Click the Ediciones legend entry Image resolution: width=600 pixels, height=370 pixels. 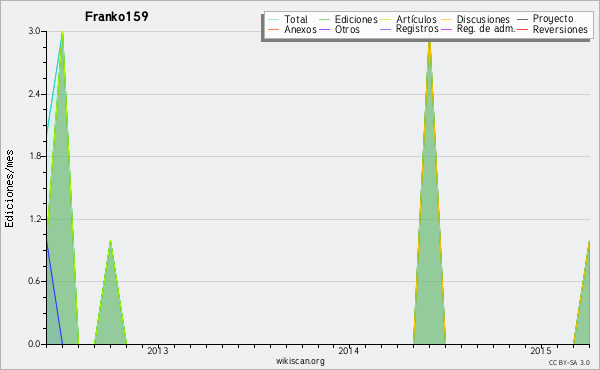(348, 19)
